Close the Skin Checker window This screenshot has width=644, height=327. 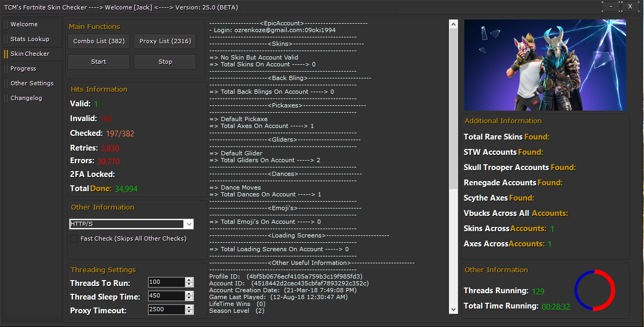pos(630,6)
